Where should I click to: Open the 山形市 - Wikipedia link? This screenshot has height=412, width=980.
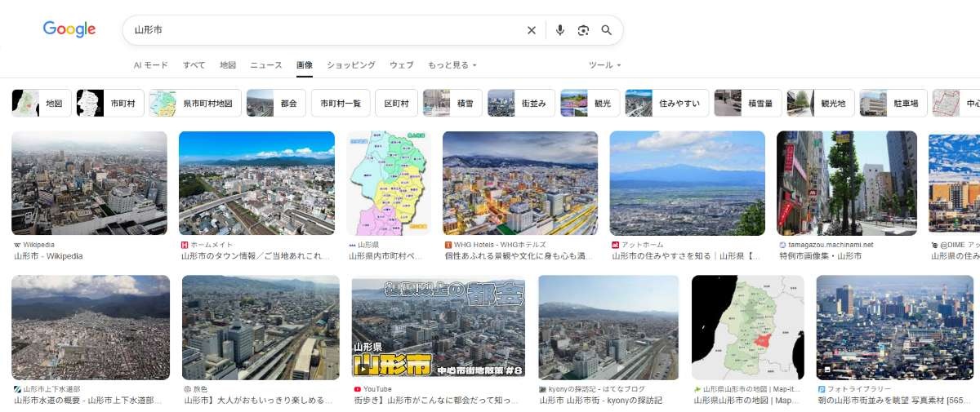coord(48,256)
